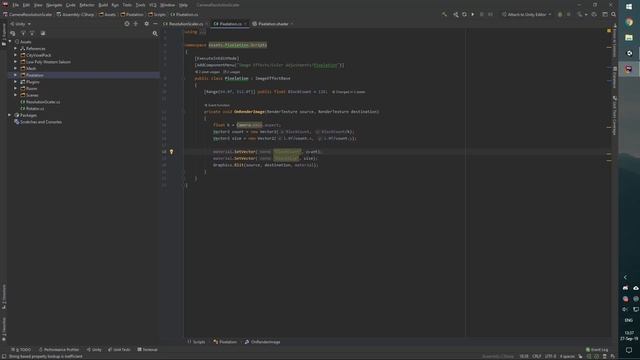Image resolution: width=640 pixels, height=360 pixels.
Task: Click the OnRenderImage breadcrumb at editor bottom
Action: coord(262,342)
